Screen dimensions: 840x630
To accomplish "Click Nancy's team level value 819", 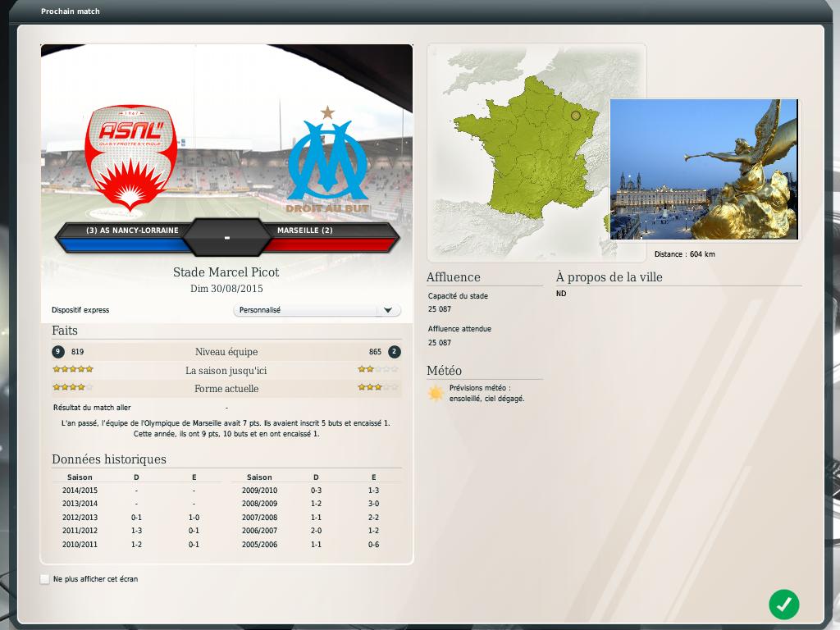I will point(78,352).
